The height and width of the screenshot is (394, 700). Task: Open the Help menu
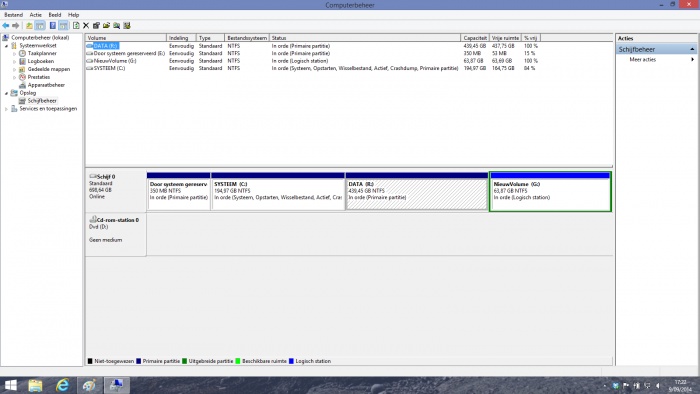(73, 15)
